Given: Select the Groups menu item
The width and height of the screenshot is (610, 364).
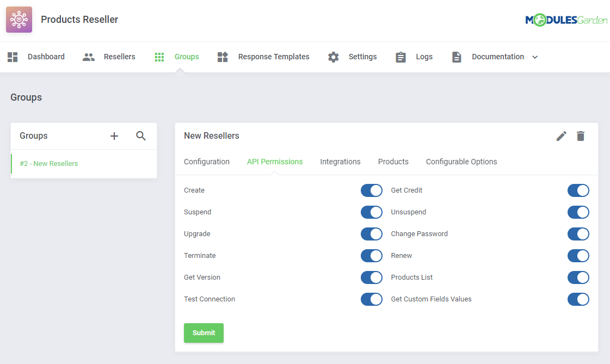Looking at the screenshot, I should (x=187, y=57).
